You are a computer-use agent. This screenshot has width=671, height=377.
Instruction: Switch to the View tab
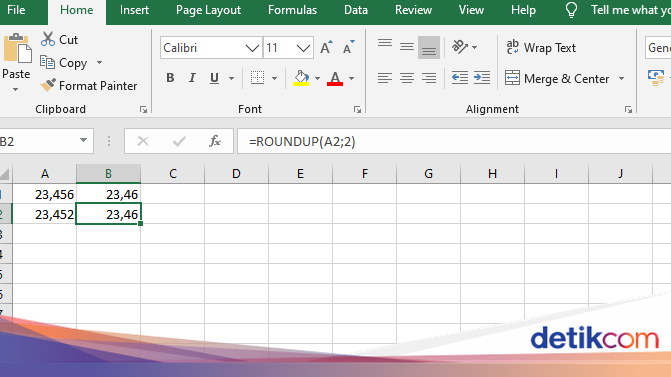click(x=471, y=10)
